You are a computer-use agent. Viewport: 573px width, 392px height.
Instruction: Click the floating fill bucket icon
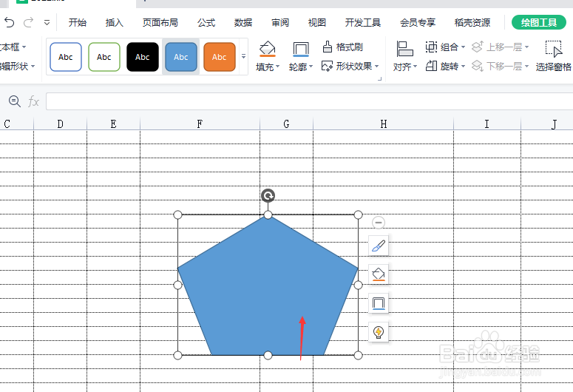pos(379,274)
